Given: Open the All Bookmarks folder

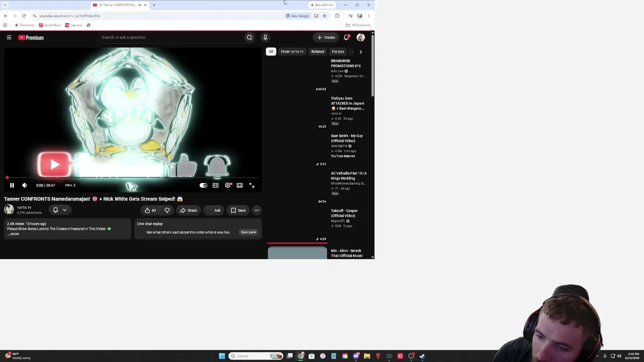Looking at the screenshot, I should [358, 25].
